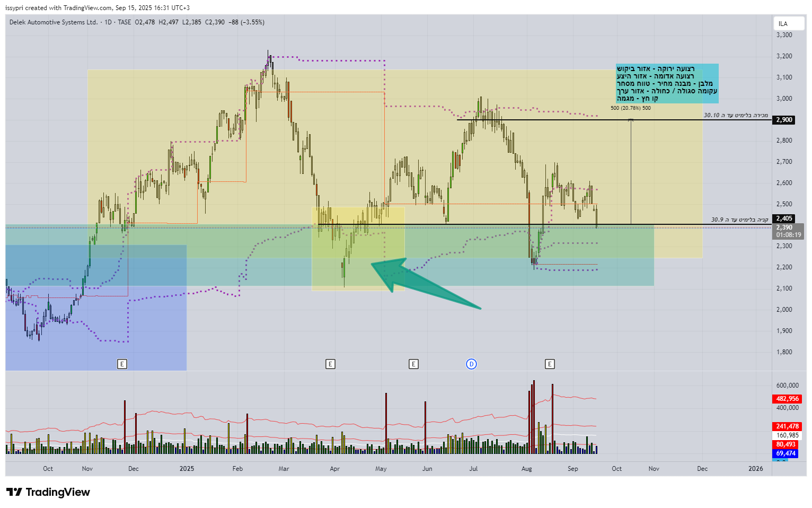
Task: Open the blue dividend D marker
Action: tap(471, 364)
